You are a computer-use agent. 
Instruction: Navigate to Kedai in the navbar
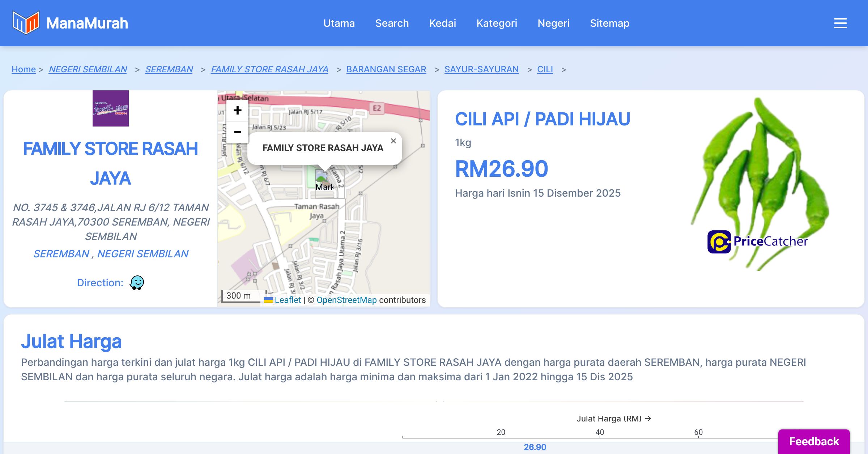coord(442,23)
